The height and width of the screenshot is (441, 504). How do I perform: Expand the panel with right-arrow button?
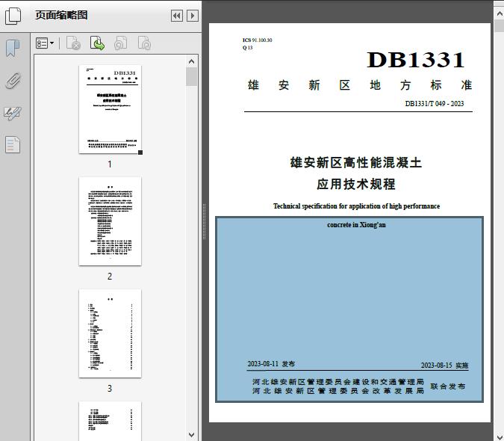click(x=192, y=16)
